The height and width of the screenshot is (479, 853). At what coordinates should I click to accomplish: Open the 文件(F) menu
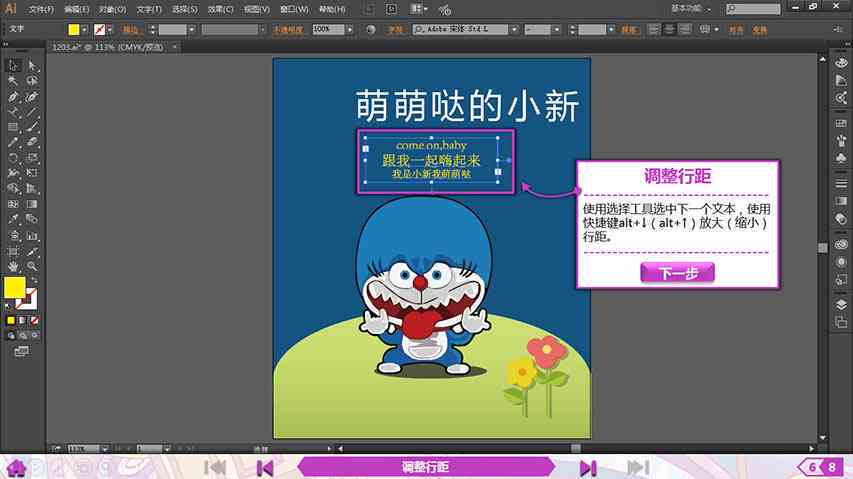pyautogui.click(x=41, y=9)
